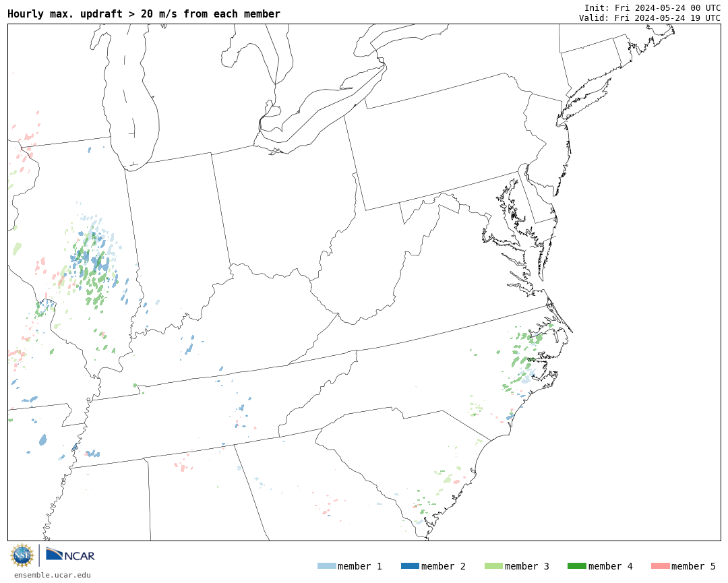
Task: Click the member 4 dark green swatch
Action: pyautogui.click(x=576, y=566)
